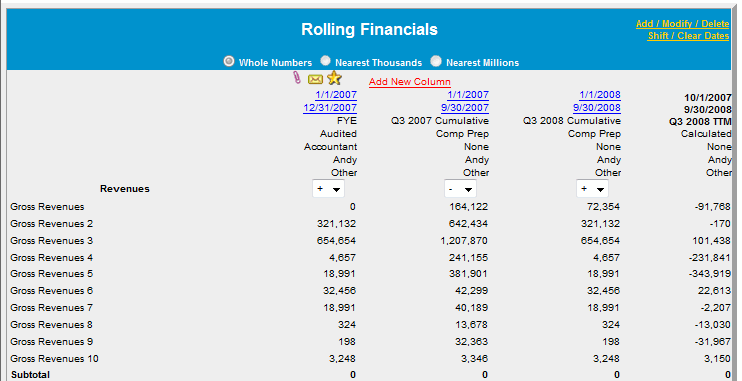This screenshot has width=742, height=381.
Task: Click the 12/31/2007 end date link
Action: pyautogui.click(x=330, y=108)
